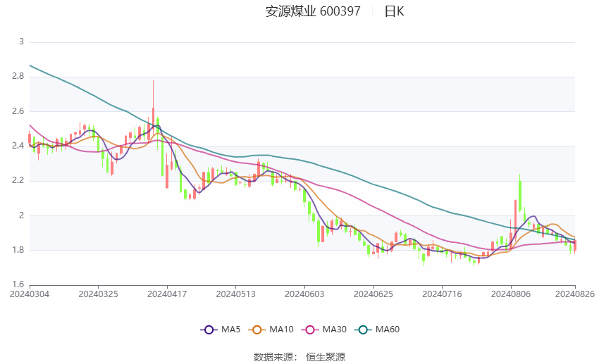599x364 pixels.
Task: Click the x-axis date label 20240826
Action: (575, 294)
